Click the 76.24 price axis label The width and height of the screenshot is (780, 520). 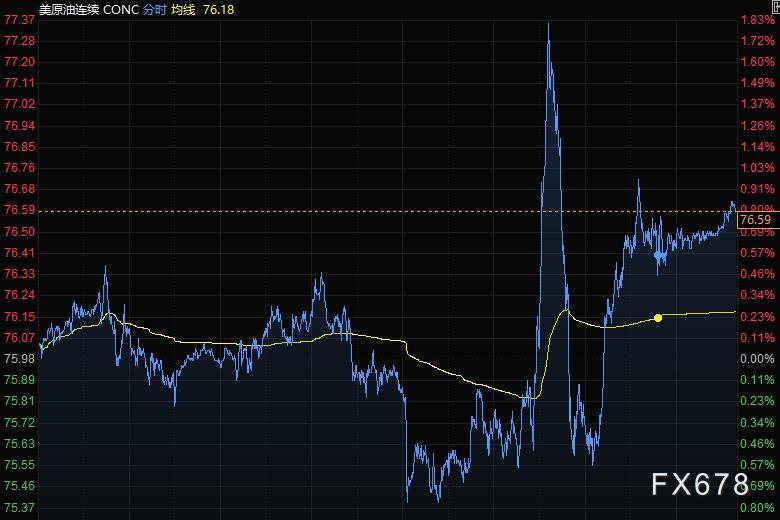pos(19,295)
